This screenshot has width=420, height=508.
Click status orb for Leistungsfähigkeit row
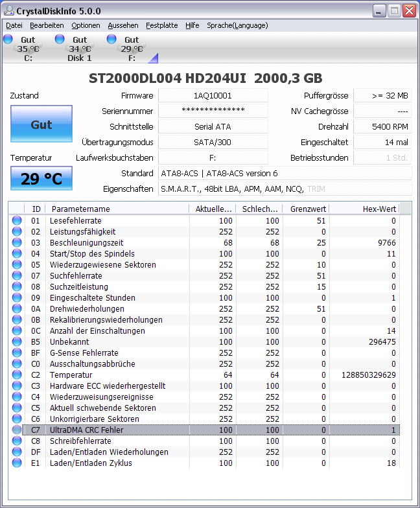(17, 232)
